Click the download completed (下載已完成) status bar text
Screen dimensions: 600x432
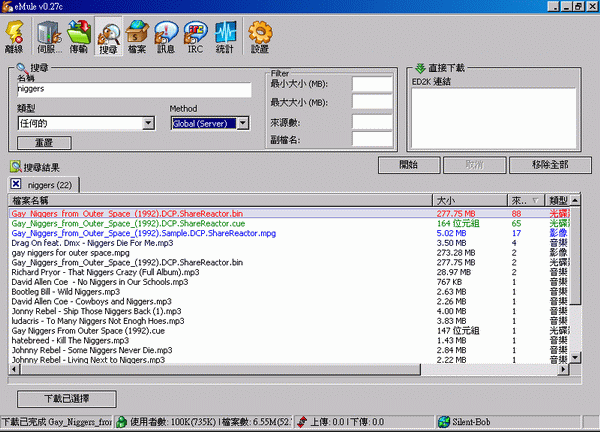[x=57, y=422]
